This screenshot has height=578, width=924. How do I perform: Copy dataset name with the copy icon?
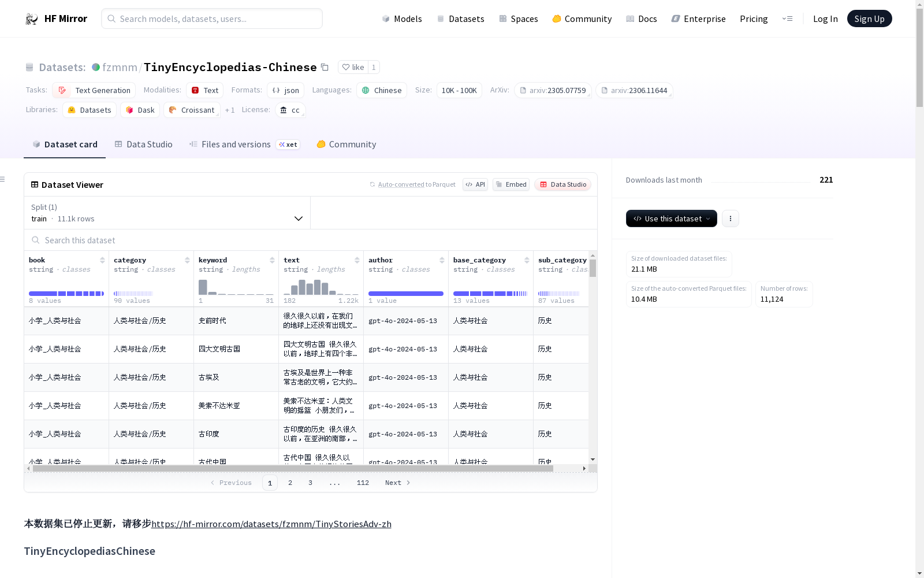(x=325, y=68)
